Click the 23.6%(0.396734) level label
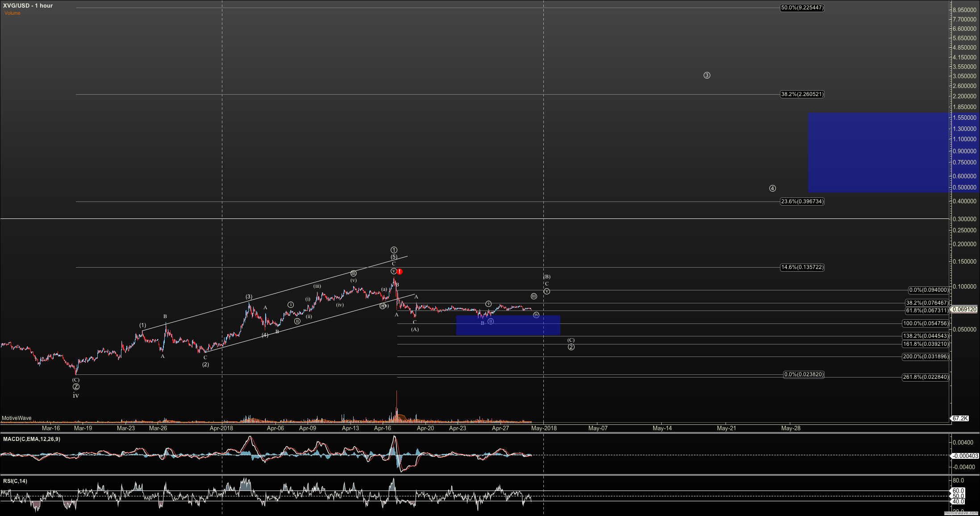 802,201
